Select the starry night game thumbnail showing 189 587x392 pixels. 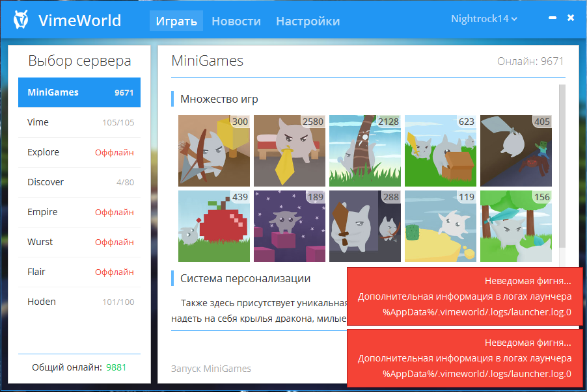click(x=289, y=226)
